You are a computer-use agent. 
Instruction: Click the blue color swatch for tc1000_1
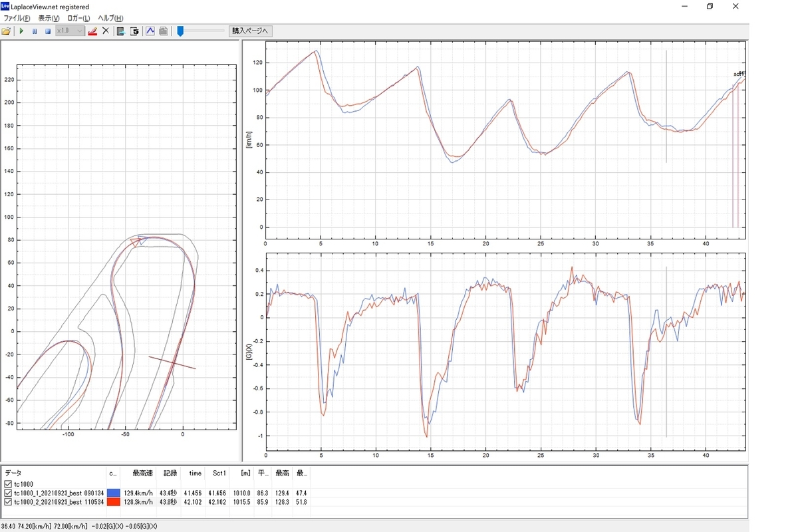click(x=113, y=493)
